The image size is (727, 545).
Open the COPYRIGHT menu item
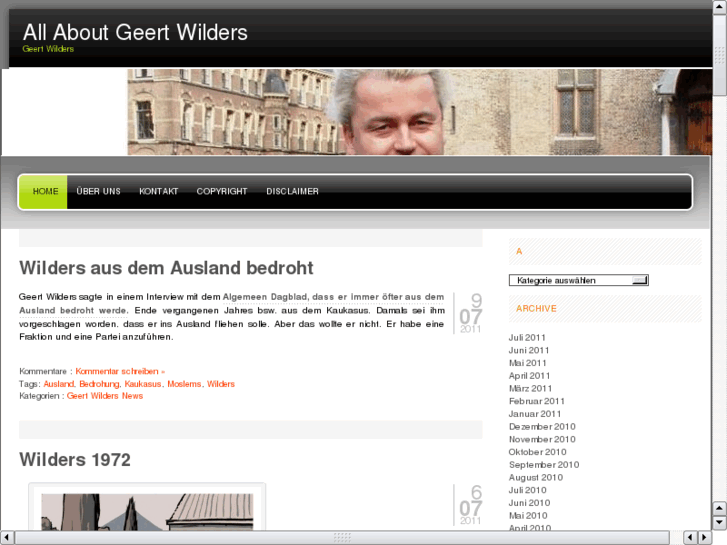pos(222,192)
